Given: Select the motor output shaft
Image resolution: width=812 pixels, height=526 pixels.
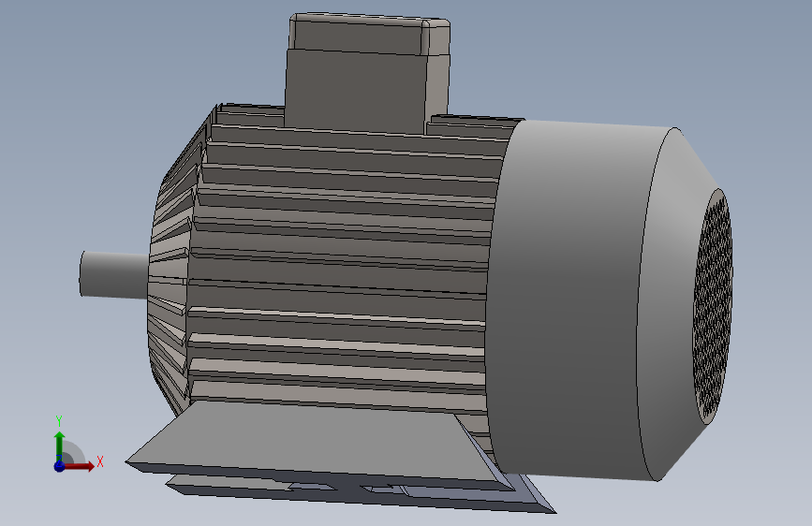Looking at the screenshot, I should 114,275.
